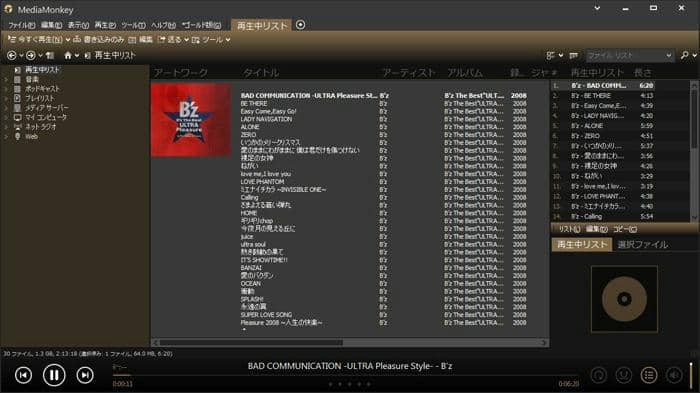Sort by the アーティスト column header
The width and height of the screenshot is (700, 393).
click(408, 73)
